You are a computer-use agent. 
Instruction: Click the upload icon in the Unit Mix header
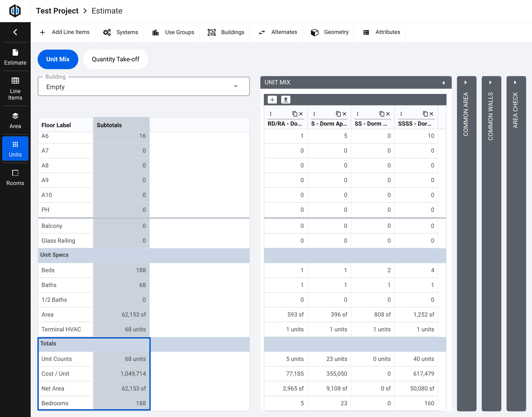click(286, 100)
